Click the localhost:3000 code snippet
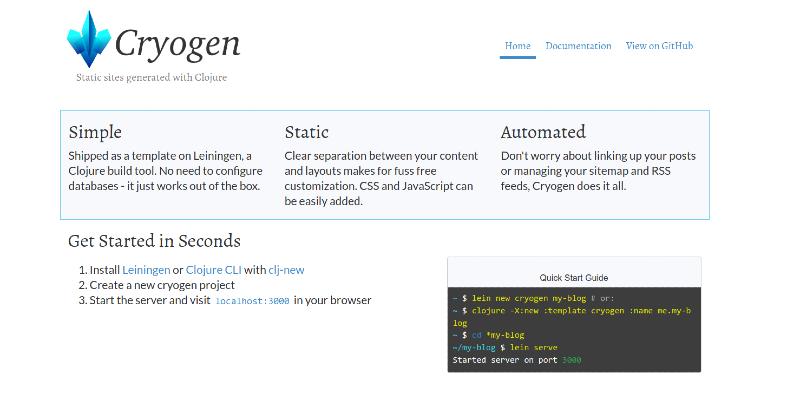The image size is (800, 400). pyautogui.click(x=253, y=301)
